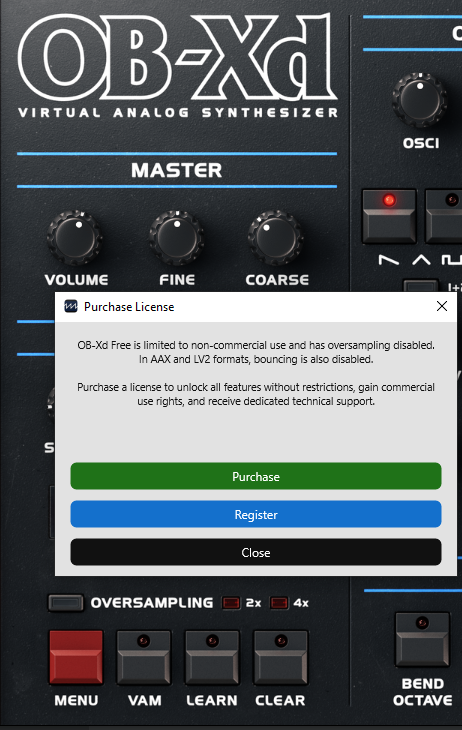Click the OSC1 knob
Viewport: 462px width, 730px height.
pos(420,100)
